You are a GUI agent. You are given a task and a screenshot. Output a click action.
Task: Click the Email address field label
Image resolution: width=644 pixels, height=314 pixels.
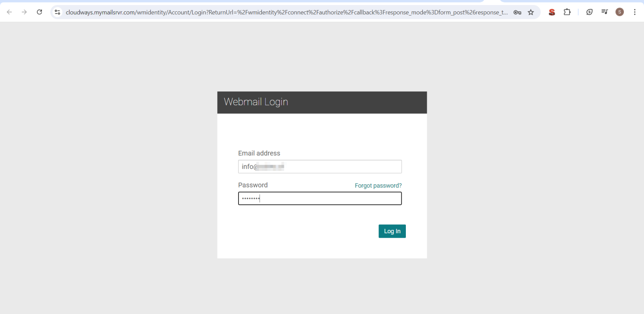[259, 153]
